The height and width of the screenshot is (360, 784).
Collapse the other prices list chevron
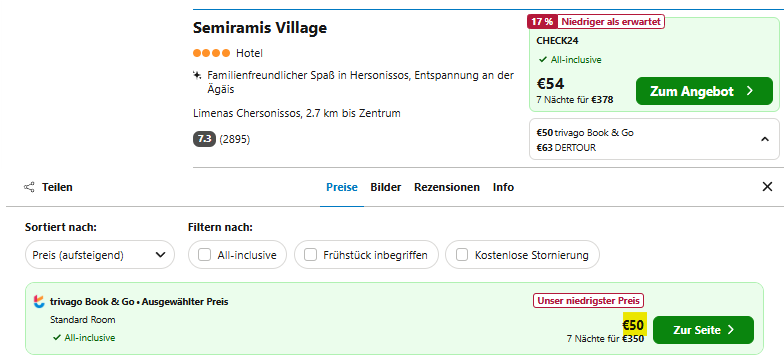point(764,140)
